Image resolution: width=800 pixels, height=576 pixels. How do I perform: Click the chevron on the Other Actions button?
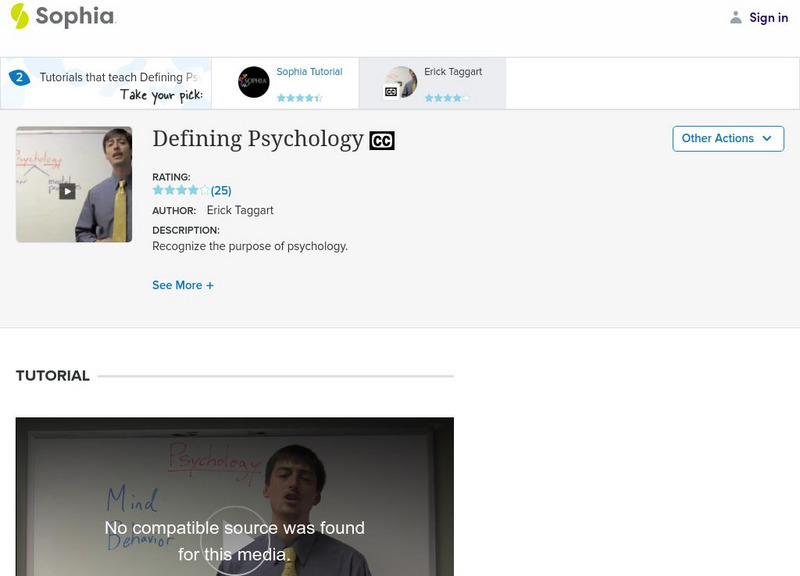766,138
